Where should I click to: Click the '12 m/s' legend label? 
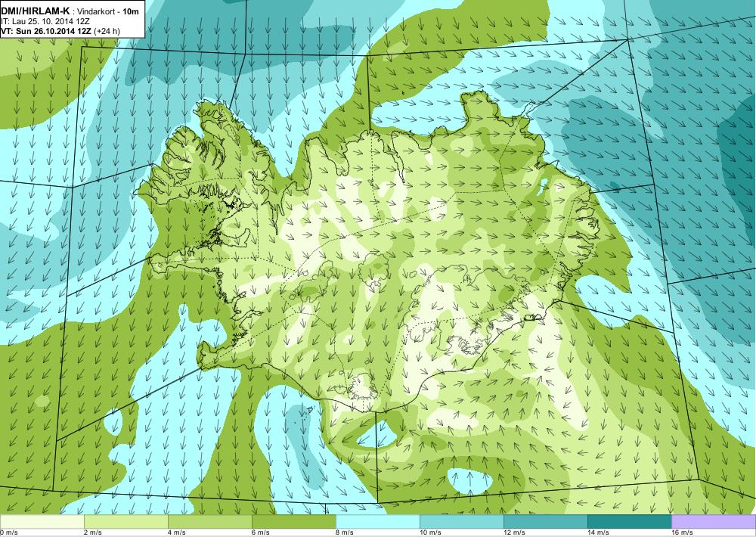point(514,532)
